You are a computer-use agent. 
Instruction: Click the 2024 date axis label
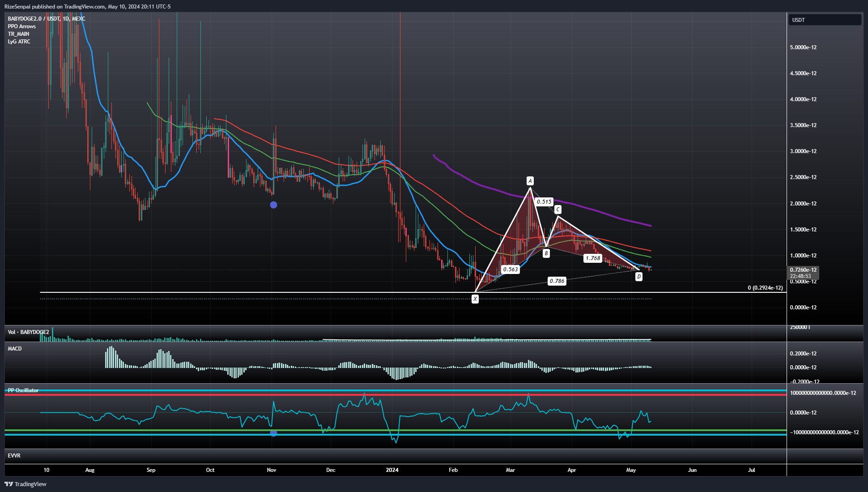click(x=392, y=470)
